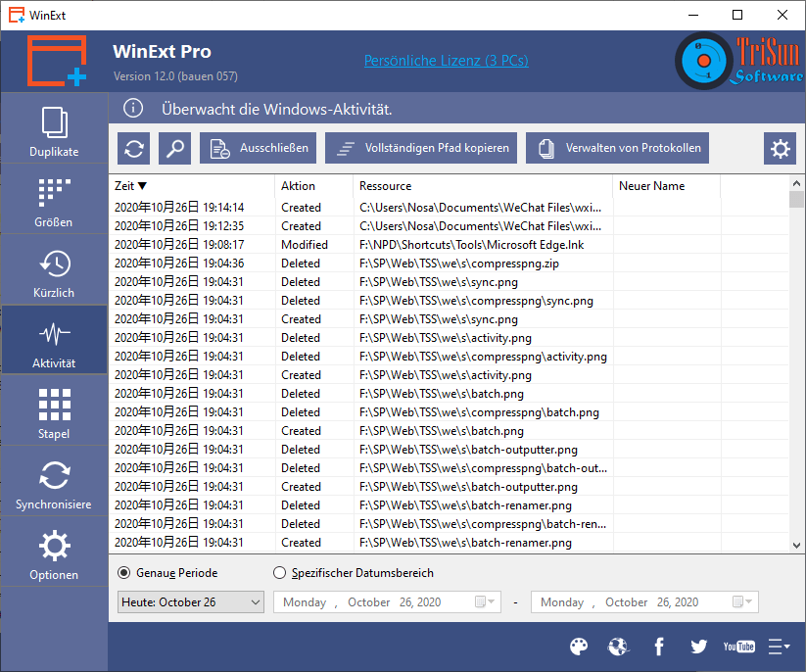Sort by the Ressource column header
This screenshot has width=806, height=672.
click(x=483, y=186)
